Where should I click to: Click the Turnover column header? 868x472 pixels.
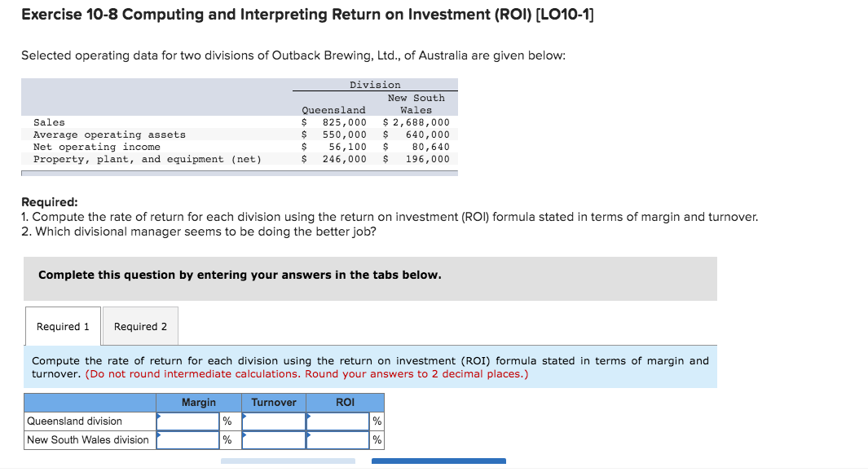coord(273,402)
